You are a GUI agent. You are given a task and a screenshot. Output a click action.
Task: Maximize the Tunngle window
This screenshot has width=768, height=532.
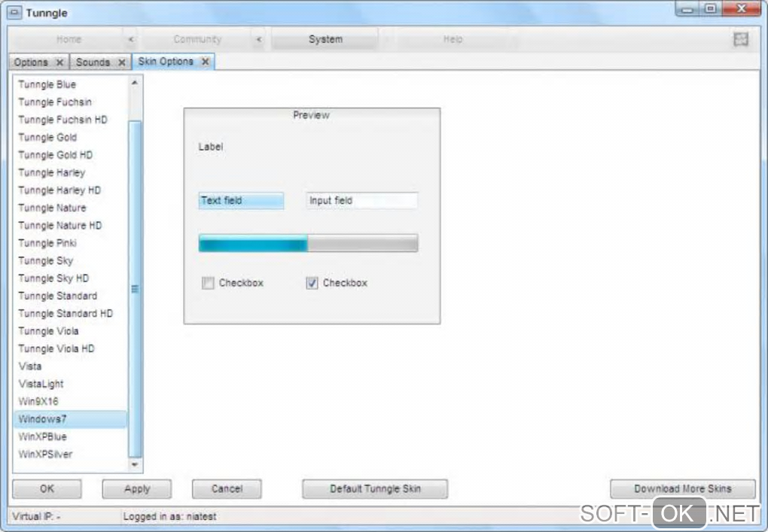710,9
